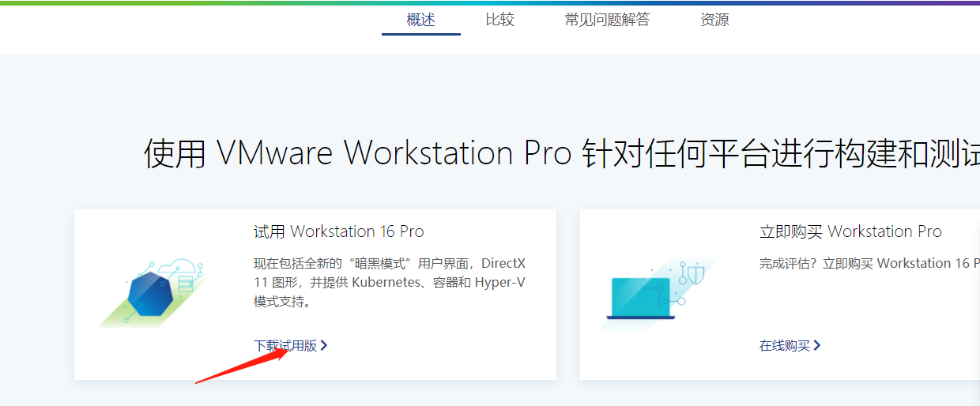Go to the 资源 tab
Viewport: 980px width, 406px height.
pyautogui.click(x=714, y=20)
